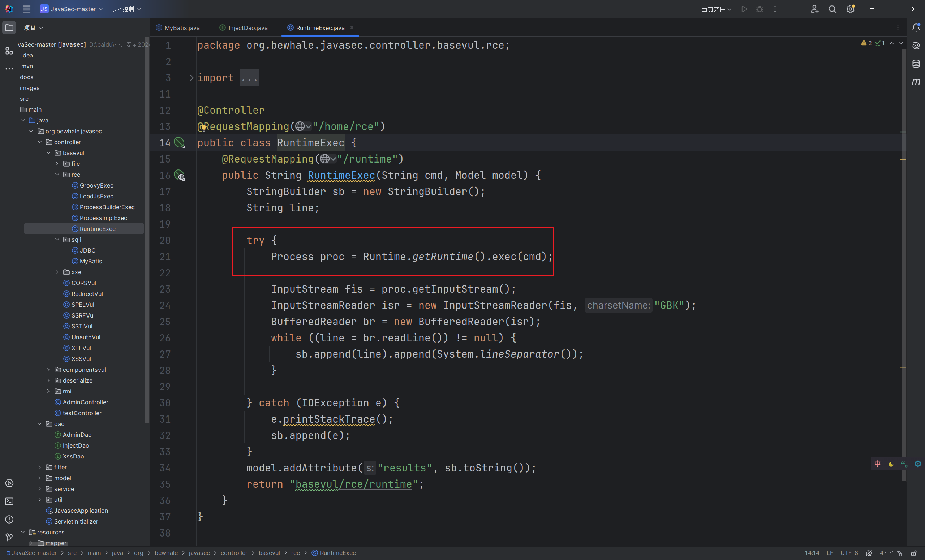Open the Database tool window
Screen dimensions: 925x560
[x=916, y=64]
